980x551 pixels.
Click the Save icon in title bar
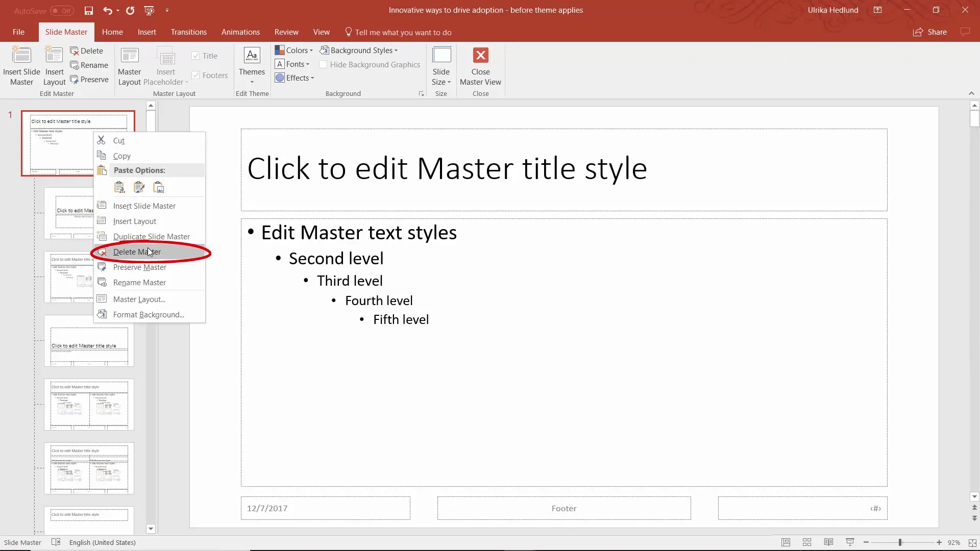pos(89,10)
